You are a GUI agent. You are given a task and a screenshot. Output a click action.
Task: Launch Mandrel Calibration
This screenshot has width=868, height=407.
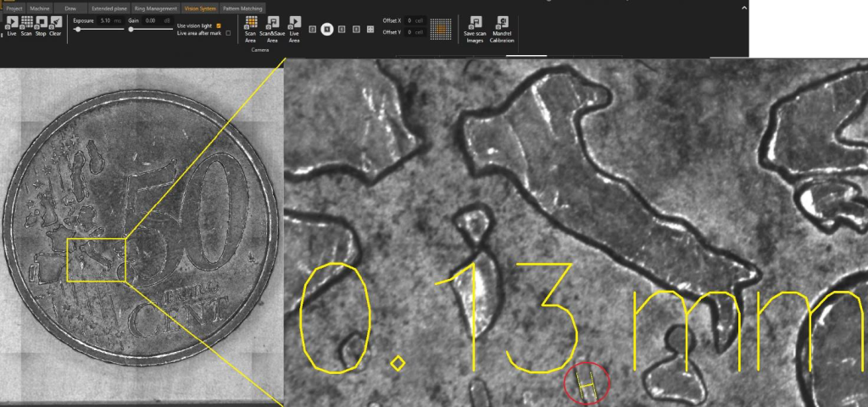click(502, 21)
